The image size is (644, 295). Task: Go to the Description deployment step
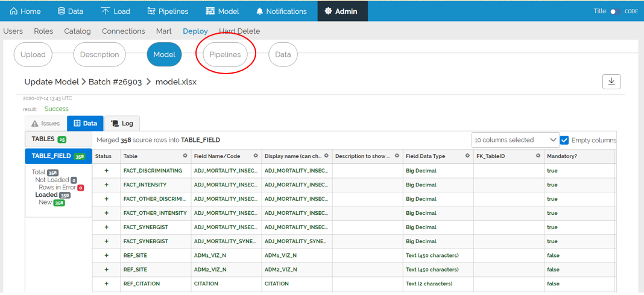pyautogui.click(x=99, y=54)
